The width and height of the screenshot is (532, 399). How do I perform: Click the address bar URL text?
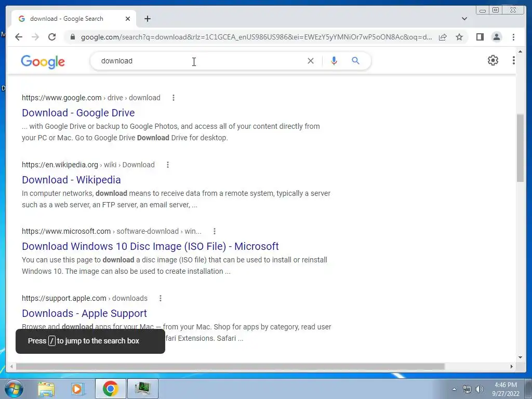point(256,37)
